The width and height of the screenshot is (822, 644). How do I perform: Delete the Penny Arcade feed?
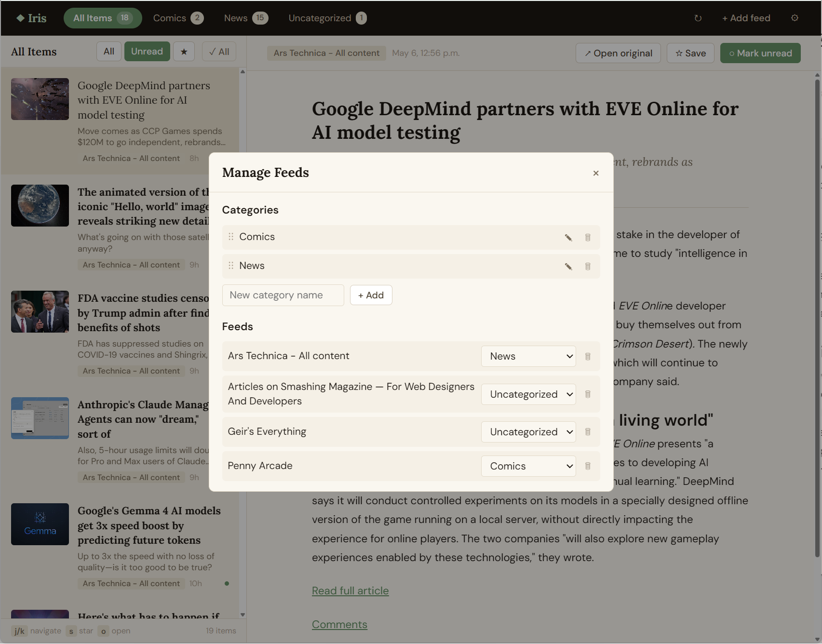588,466
